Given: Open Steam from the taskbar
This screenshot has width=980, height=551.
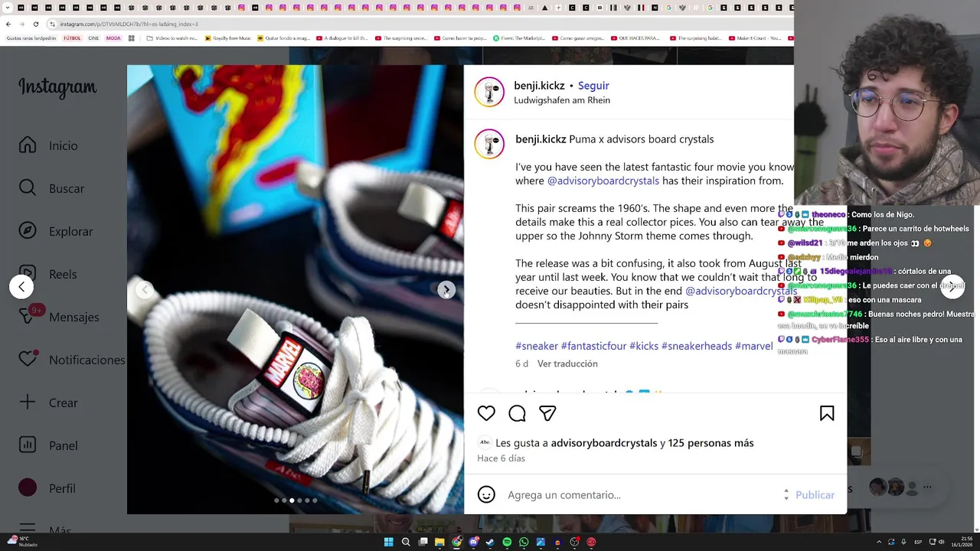Looking at the screenshot, I should click(490, 542).
